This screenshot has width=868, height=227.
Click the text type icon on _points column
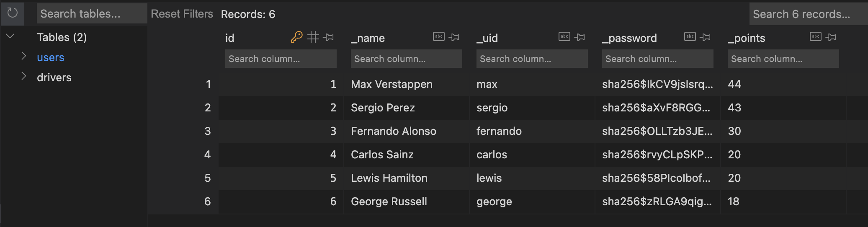coord(816,37)
